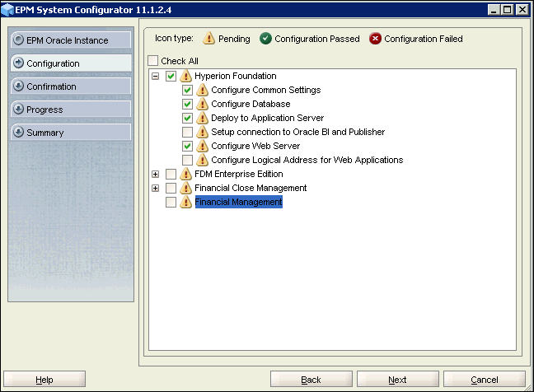
Task: Click the warning icon beside Financial Management
Action: tap(185, 202)
